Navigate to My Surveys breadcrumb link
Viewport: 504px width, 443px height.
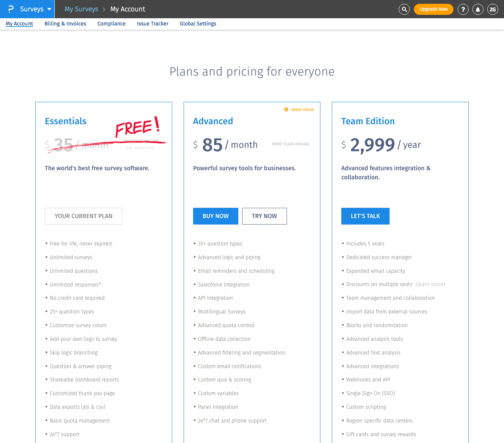(81, 9)
